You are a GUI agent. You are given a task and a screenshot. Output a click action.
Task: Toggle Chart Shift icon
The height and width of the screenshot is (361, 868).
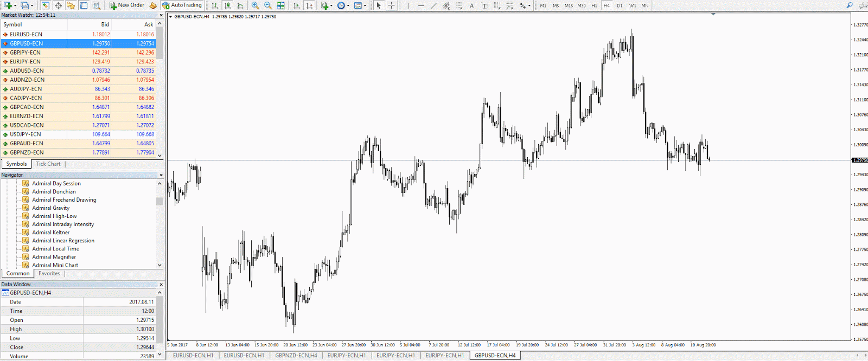309,5
